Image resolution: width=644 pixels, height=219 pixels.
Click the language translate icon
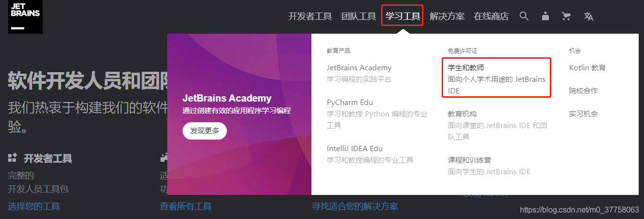(x=589, y=16)
